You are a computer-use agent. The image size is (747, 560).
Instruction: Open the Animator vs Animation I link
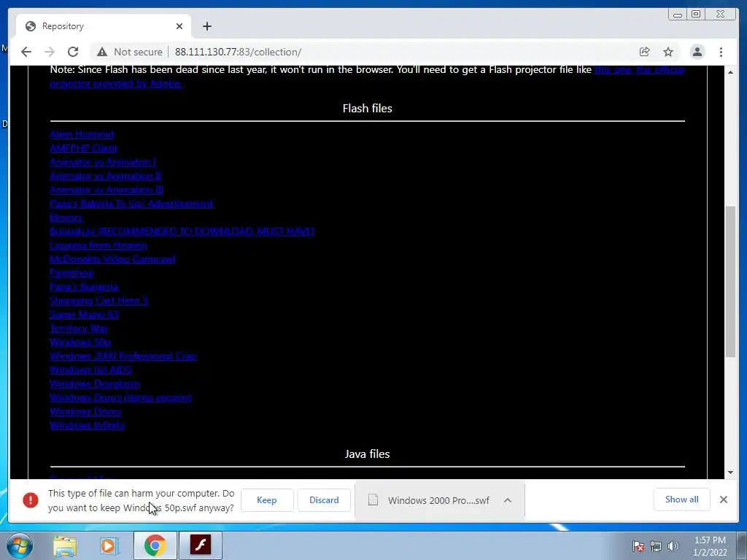tap(103, 162)
